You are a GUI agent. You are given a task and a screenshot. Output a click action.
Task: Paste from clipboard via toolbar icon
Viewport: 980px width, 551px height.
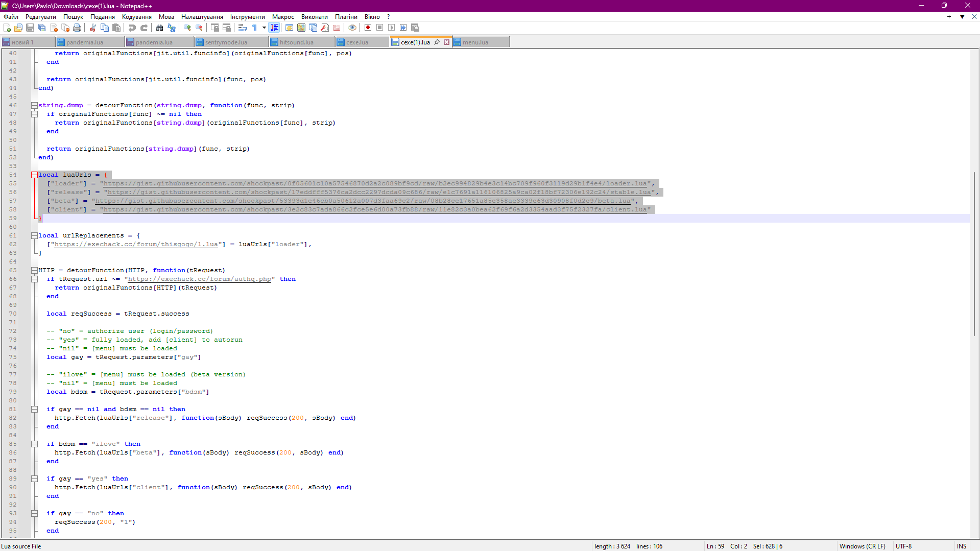(x=116, y=28)
